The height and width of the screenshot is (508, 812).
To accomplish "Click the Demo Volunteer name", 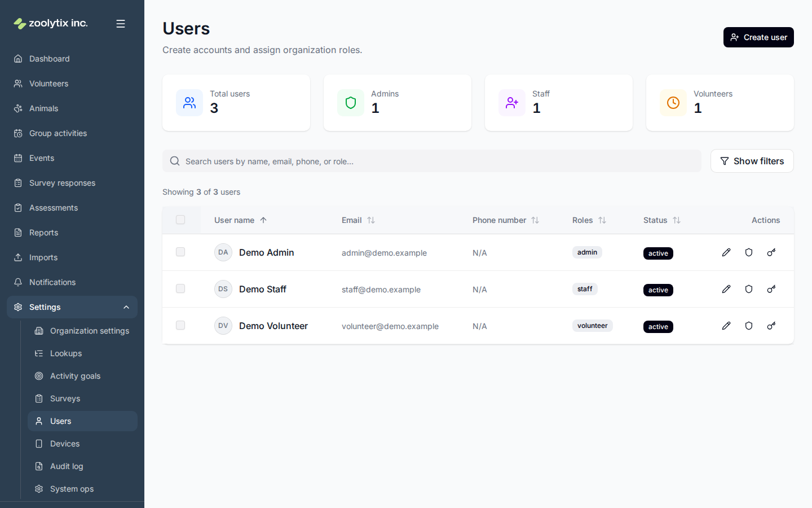I will pos(273,326).
